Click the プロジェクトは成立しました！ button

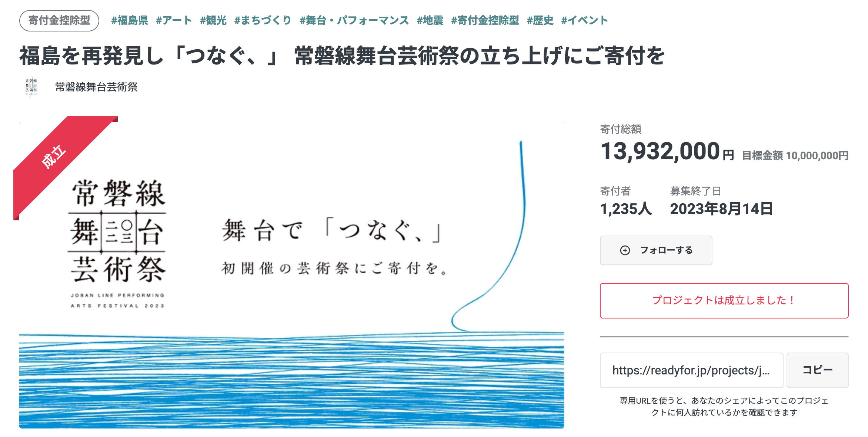724,300
